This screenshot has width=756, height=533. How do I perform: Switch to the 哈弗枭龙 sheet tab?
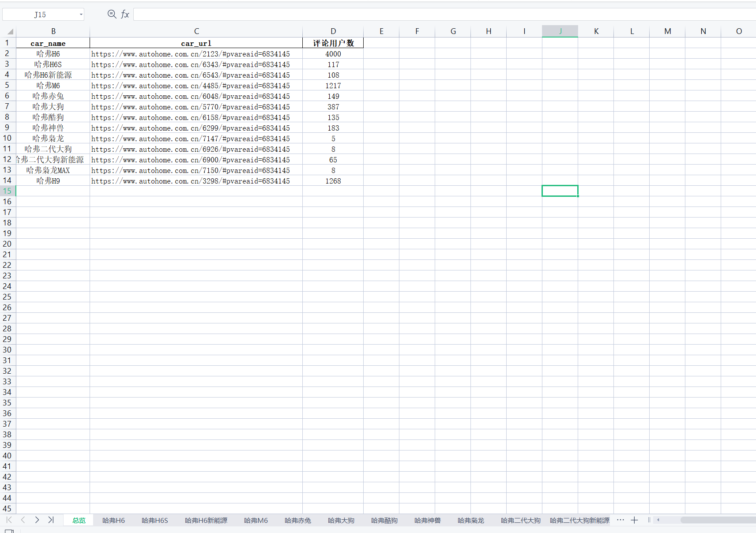click(x=471, y=520)
